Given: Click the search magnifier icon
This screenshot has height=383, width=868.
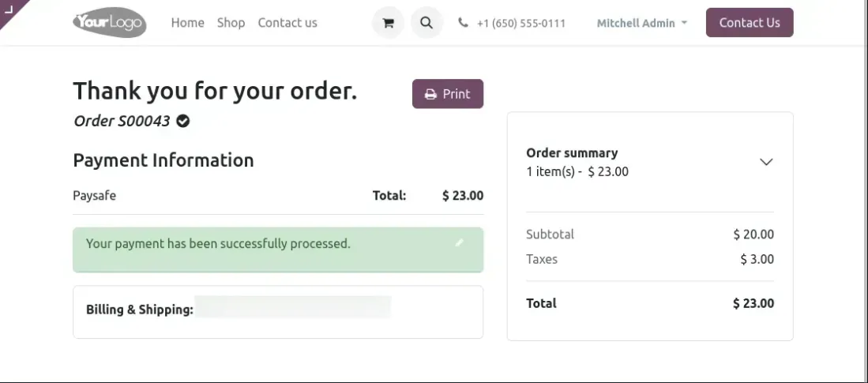Looking at the screenshot, I should (x=426, y=23).
